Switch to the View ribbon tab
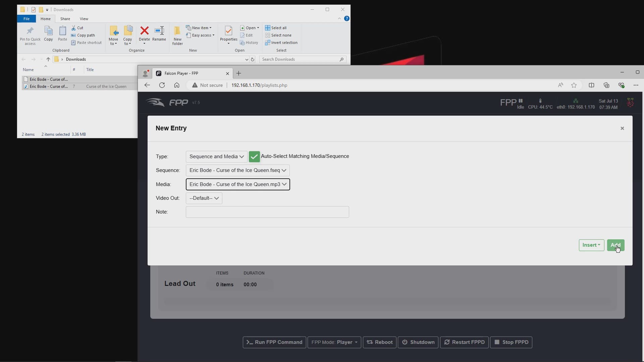Viewport: 644px width, 362px height. coord(84,19)
